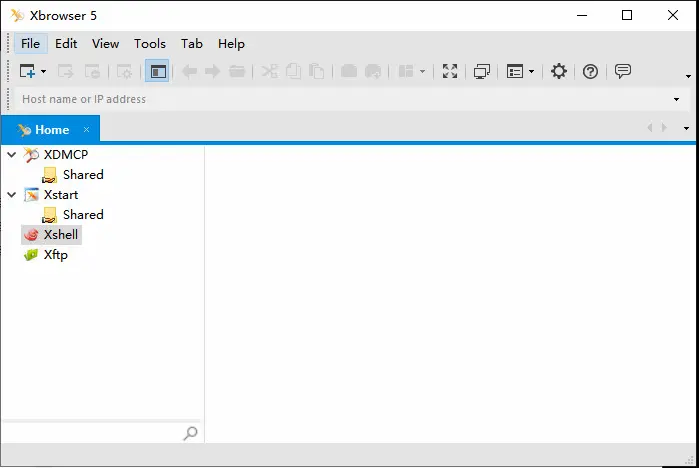Click the disabled session Properties icon

coord(124,71)
